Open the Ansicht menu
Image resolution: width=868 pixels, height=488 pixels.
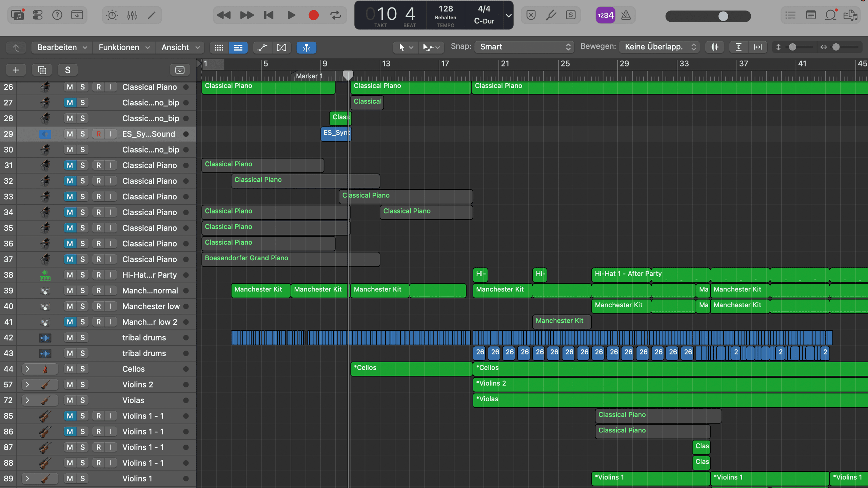pos(180,47)
